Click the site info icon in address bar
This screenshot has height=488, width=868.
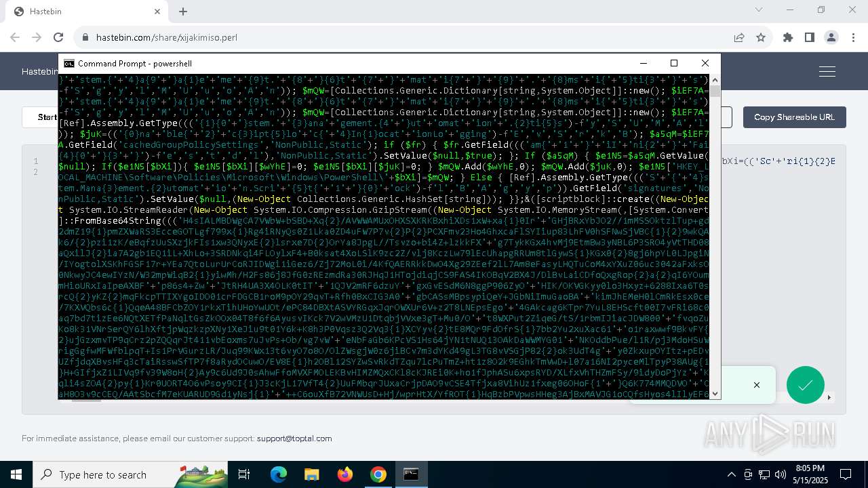point(85,38)
